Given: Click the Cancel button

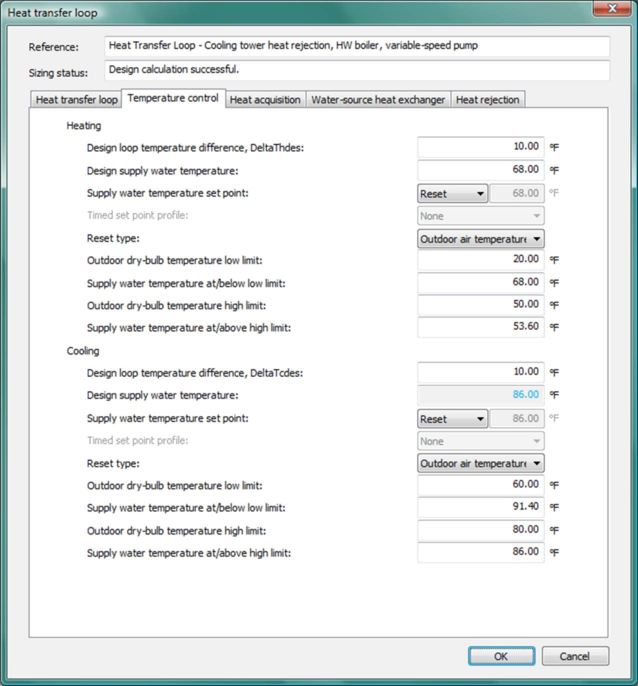Looking at the screenshot, I should pyautogui.click(x=575, y=656).
